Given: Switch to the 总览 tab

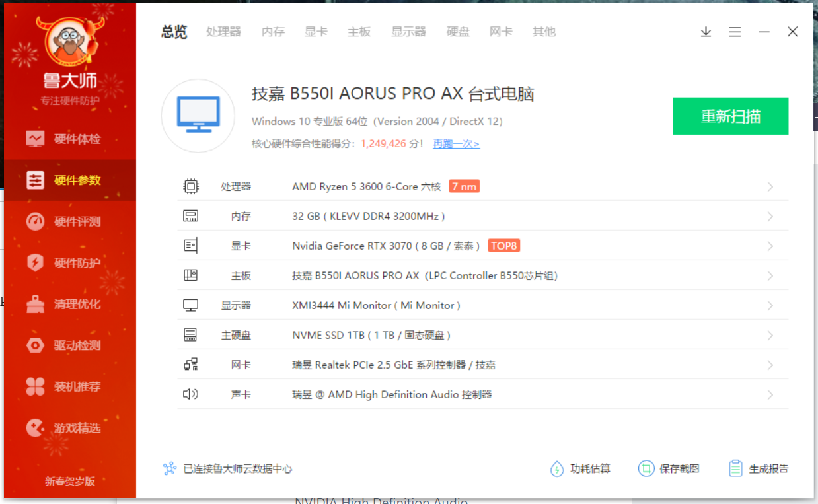Looking at the screenshot, I should pos(174,32).
